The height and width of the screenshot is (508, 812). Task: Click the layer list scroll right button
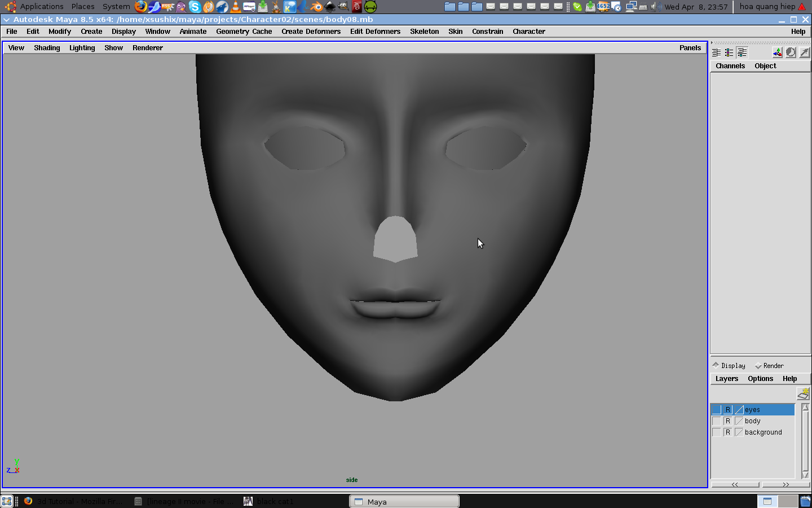785,484
